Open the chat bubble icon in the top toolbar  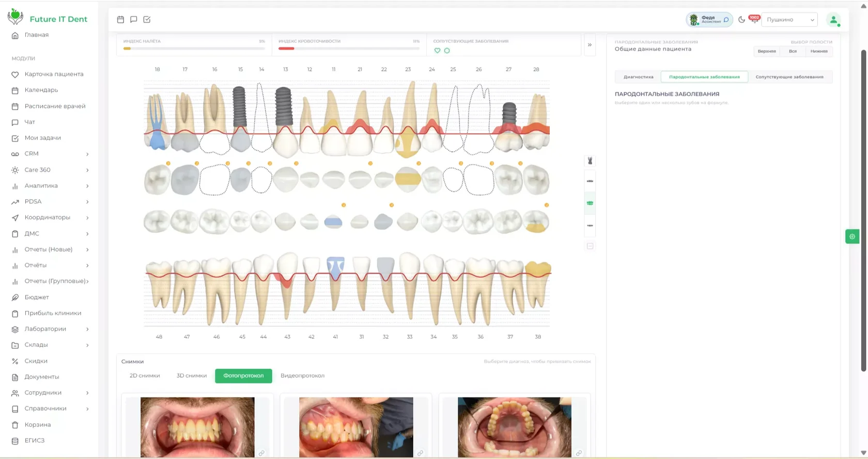click(x=134, y=20)
